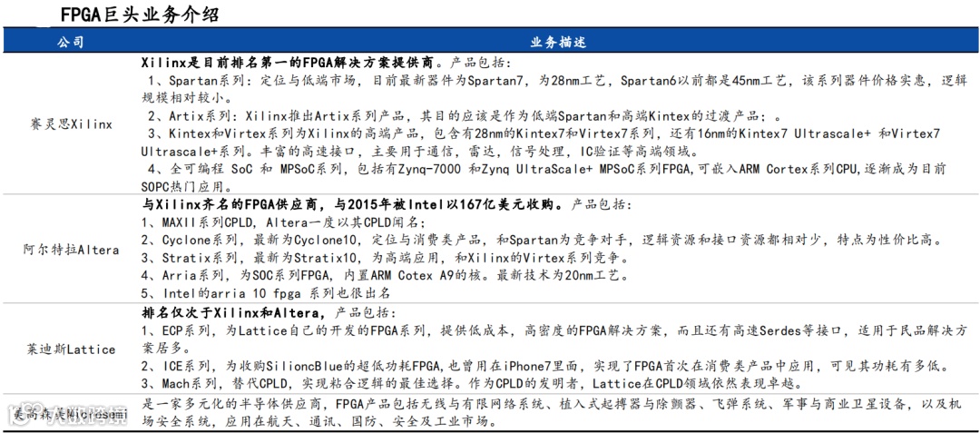Viewport: 980px width, 433px height.
Task: Click the line '案居多。' in the Lattice row
Action: pyautogui.click(x=166, y=348)
